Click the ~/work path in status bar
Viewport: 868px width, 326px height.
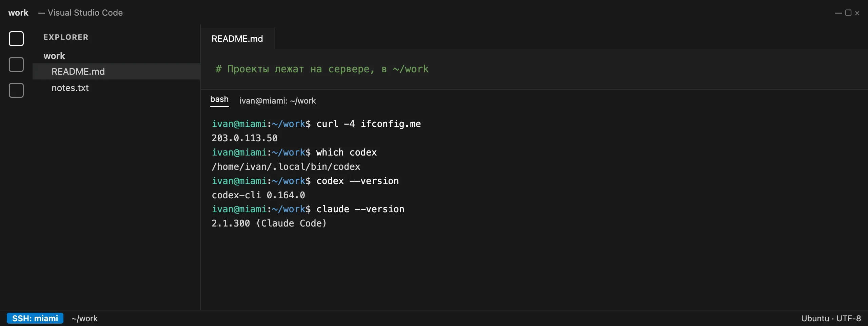pyautogui.click(x=84, y=319)
